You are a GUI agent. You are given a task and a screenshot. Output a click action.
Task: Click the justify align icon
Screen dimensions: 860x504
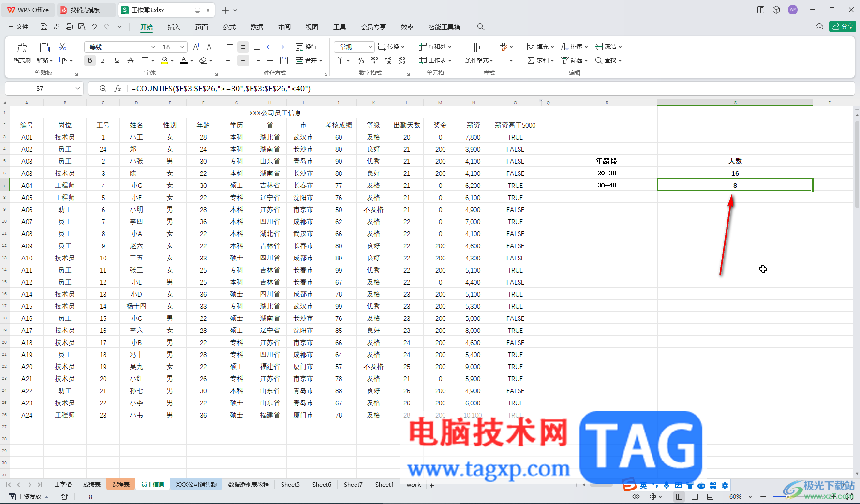click(x=270, y=60)
